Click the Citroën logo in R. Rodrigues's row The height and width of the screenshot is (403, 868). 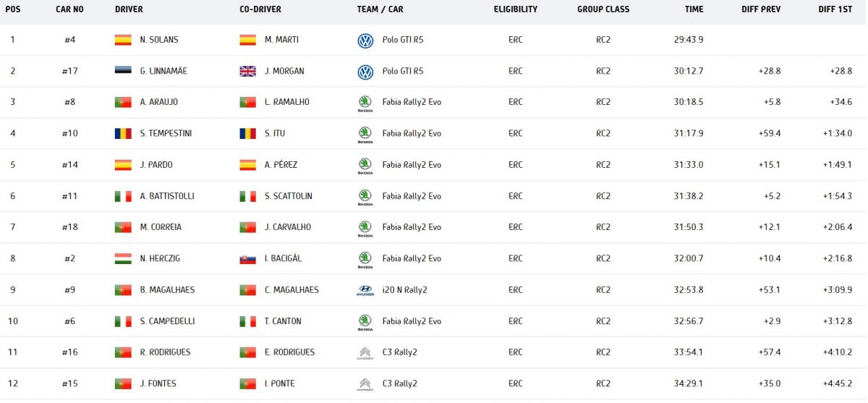(365, 353)
